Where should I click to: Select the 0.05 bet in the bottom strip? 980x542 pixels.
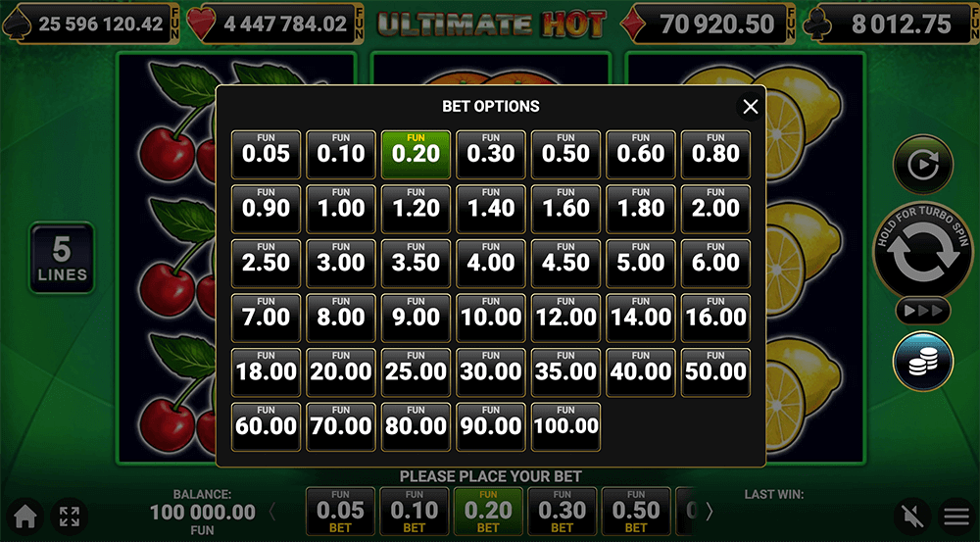(340, 512)
